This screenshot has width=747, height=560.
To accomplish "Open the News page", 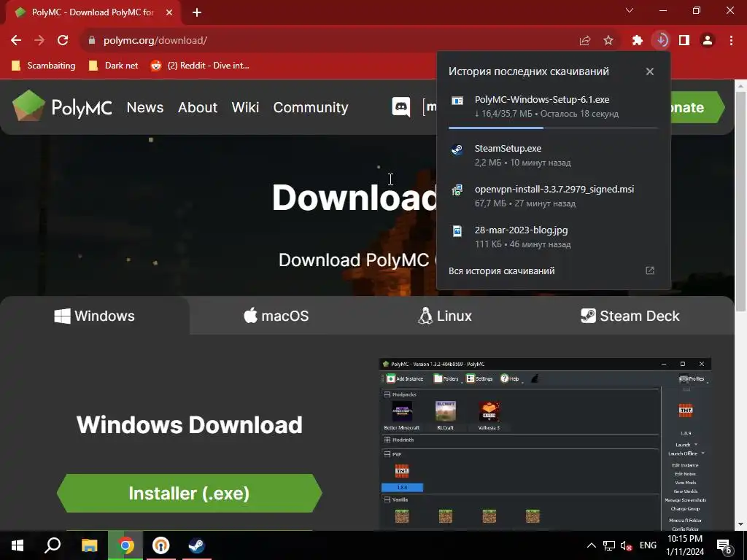I will click(145, 107).
